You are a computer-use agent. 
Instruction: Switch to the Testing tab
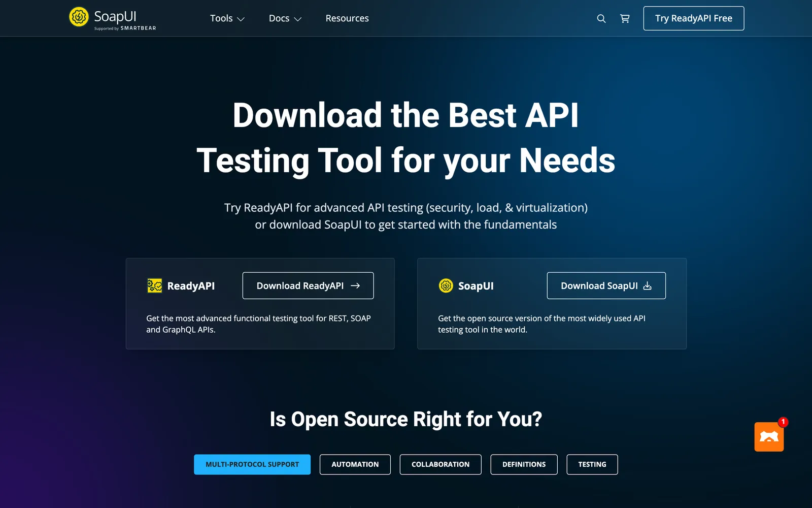592,464
